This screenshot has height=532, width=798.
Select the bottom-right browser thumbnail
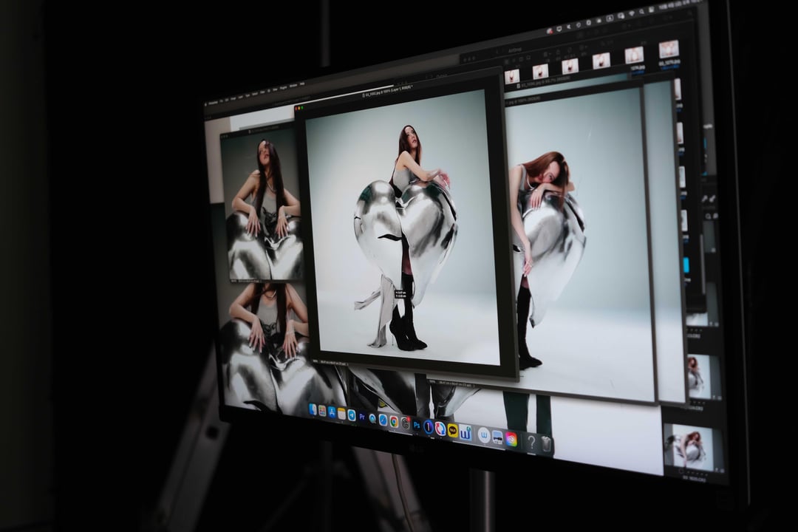(693, 447)
